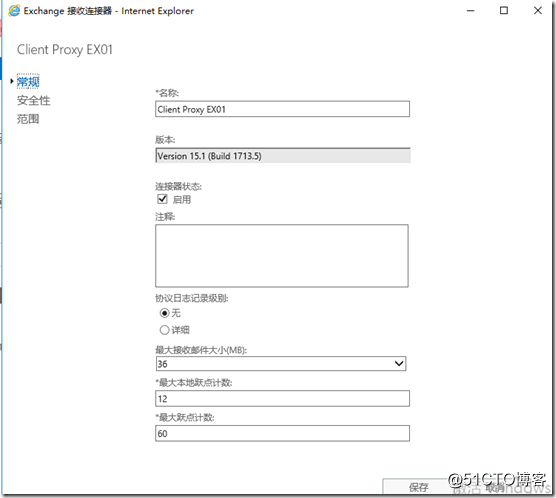Maximize the Internet Explorer window
This screenshot has width=556, height=498.
click(504, 11)
